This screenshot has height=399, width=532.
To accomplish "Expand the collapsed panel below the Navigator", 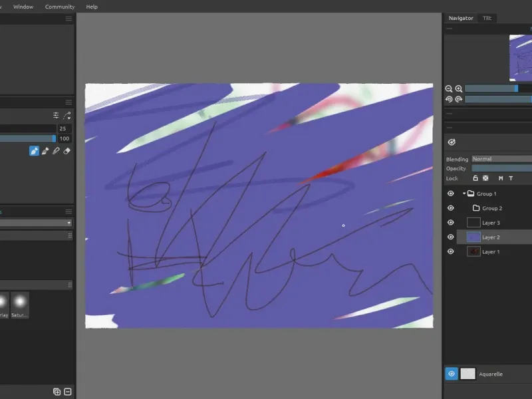I will click(x=450, y=114).
